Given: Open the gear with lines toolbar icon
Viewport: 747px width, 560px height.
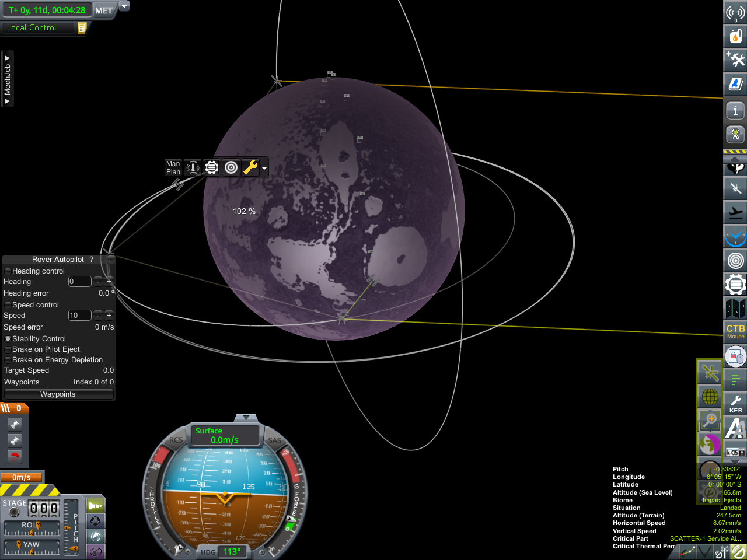Looking at the screenshot, I should [x=735, y=284].
